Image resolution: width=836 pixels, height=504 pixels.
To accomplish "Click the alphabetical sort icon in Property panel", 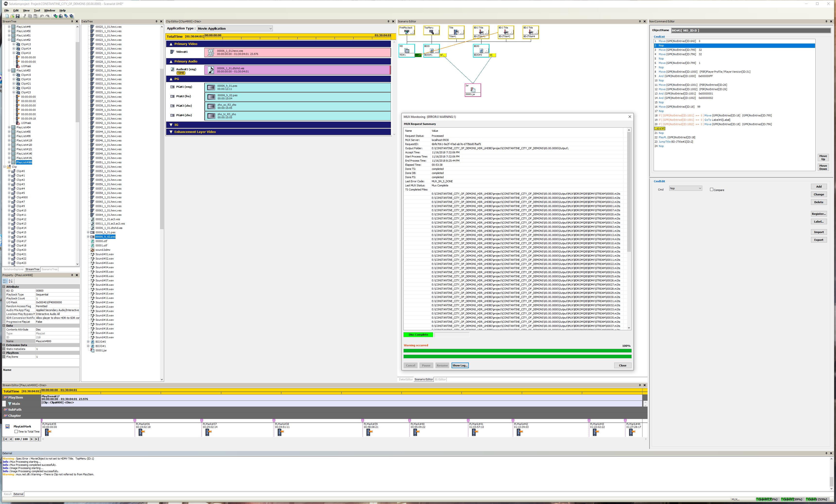I will tap(10, 281).
